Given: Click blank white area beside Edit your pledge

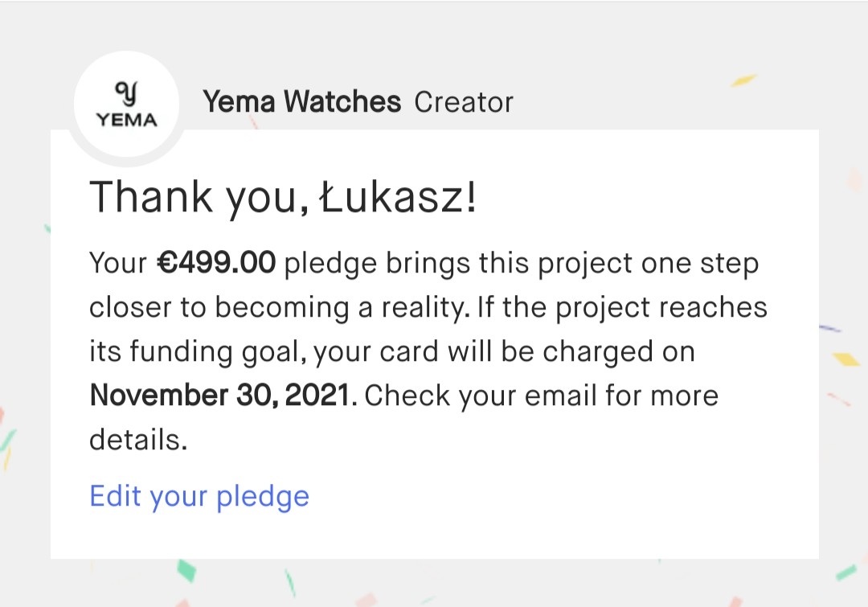Looking at the screenshot, I should point(563,496).
